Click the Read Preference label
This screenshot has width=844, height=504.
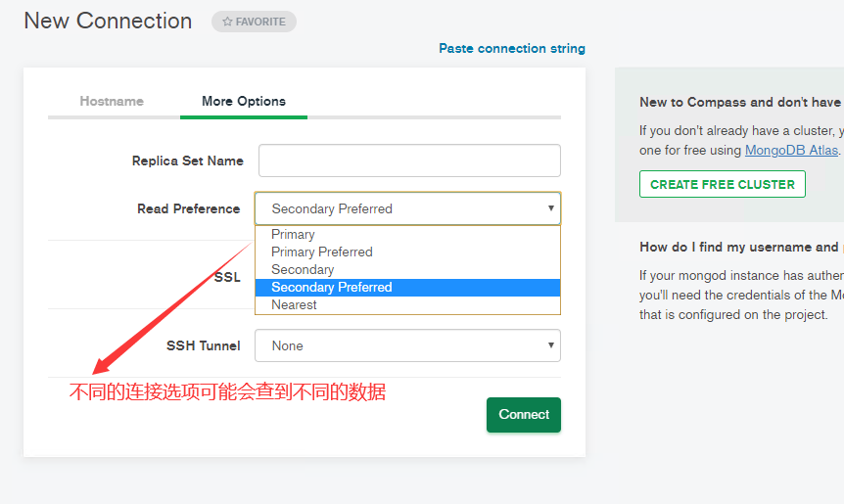click(188, 208)
